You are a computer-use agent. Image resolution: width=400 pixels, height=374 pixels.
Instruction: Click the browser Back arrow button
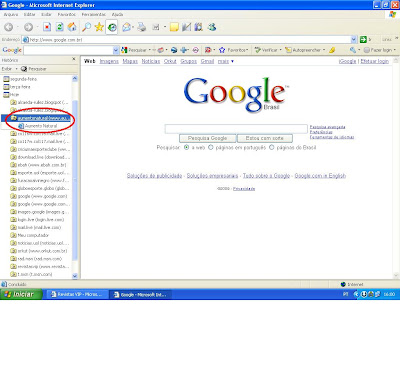point(9,27)
